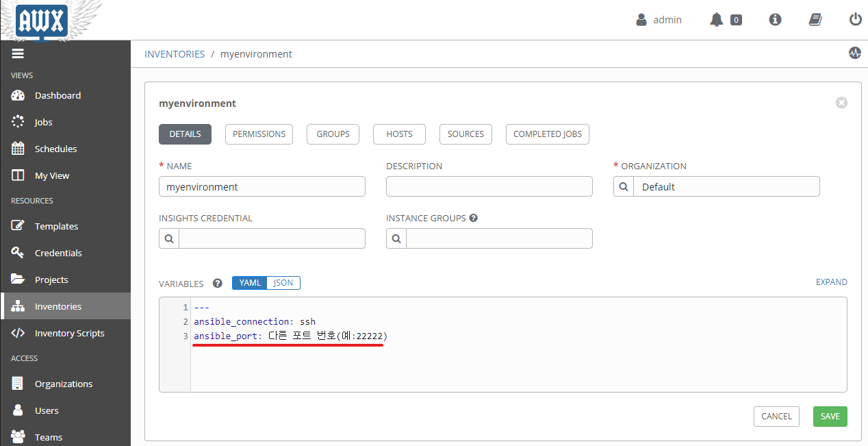Open Credentials in sidebar

pyautogui.click(x=65, y=253)
